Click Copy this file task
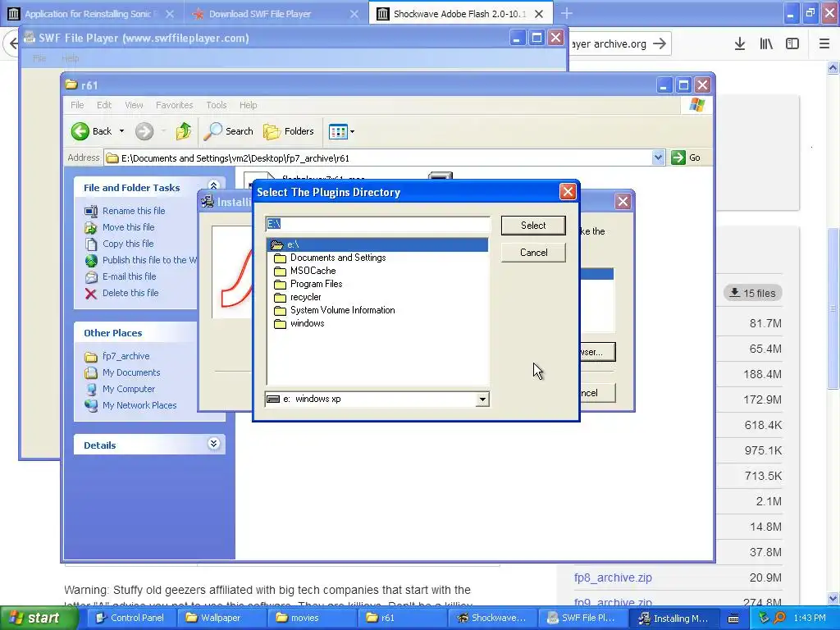840x630 pixels. click(128, 244)
